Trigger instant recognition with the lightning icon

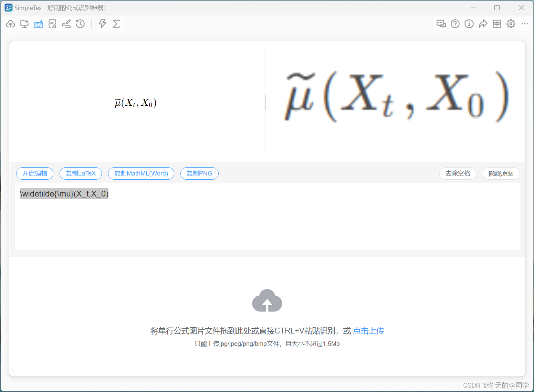click(102, 24)
